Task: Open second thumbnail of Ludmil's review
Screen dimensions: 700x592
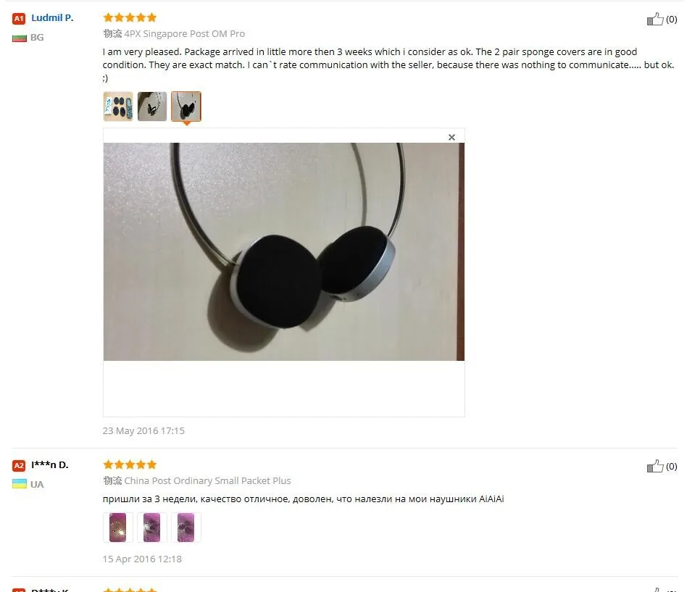Action: [152, 107]
